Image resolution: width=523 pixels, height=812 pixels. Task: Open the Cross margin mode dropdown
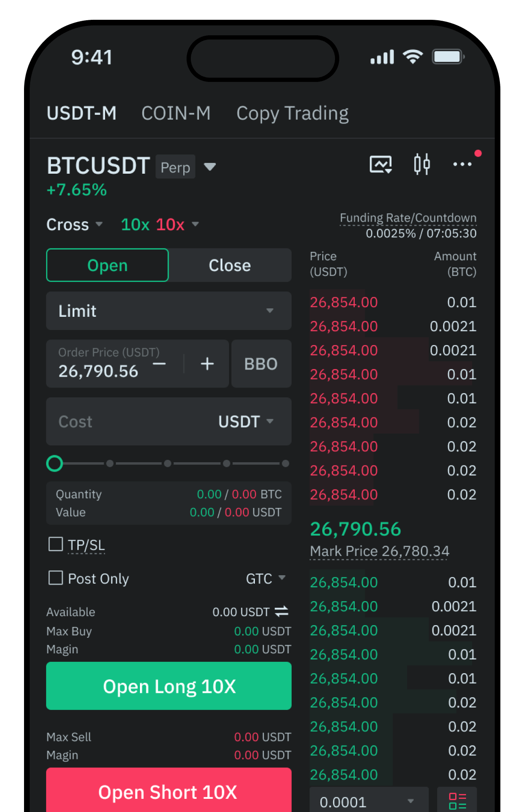tap(74, 225)
